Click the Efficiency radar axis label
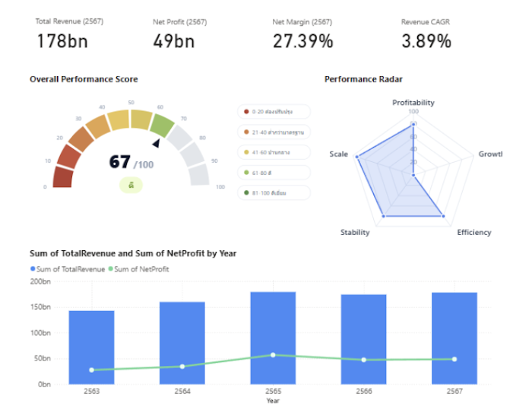Image resolution: width=532 pixels, height=410 pixels. 474,232
